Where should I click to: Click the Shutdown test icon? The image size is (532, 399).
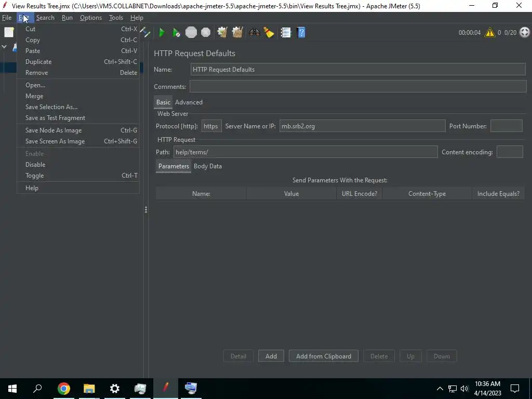pos(206,33)
